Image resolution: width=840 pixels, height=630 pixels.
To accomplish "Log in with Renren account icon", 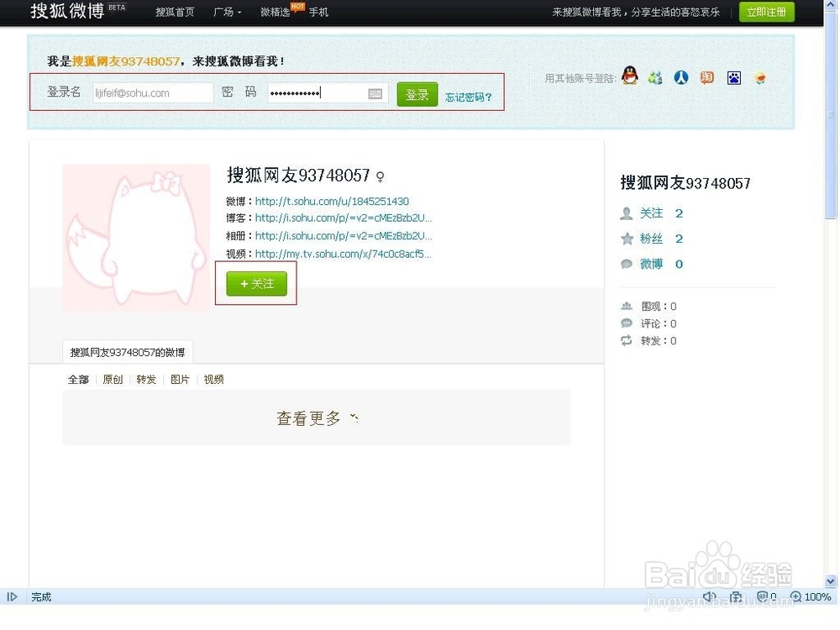I will click(681, 78).
